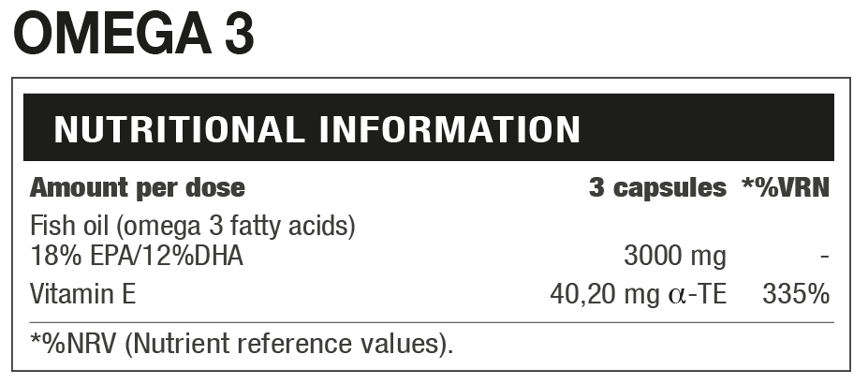Click the Vitamin E row label
Viewport: 868px width, 384px height.
[82, 294]
